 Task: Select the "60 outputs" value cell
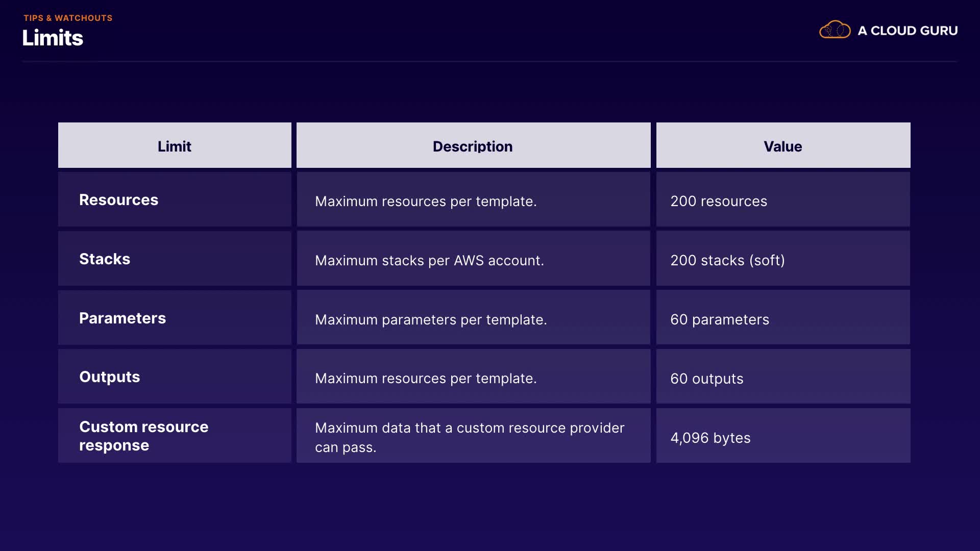pos(707,379)
